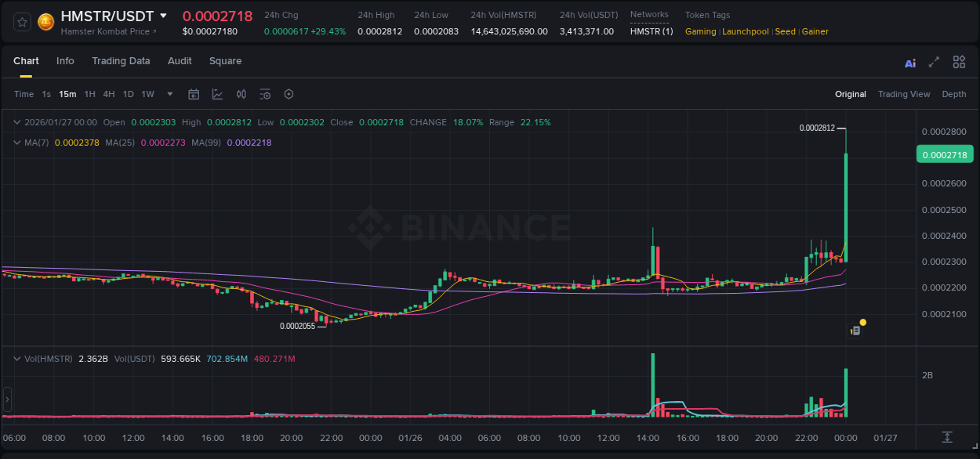980x459 pixels.
Task: Click the left panel scrollbar arrow
Action: point(7,399)
